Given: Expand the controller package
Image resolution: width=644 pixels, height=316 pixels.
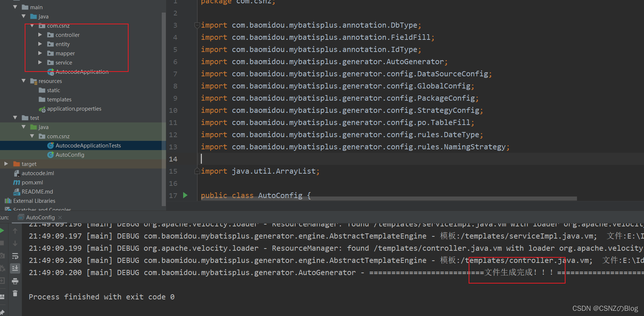Looking at the screenshot, I should click(40, 35).
